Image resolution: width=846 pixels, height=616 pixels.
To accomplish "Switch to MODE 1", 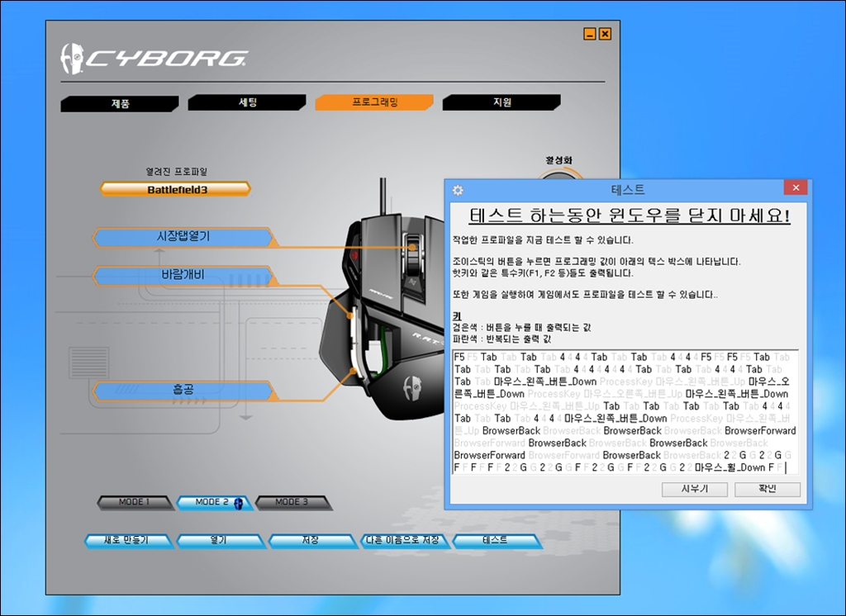I will 135,502.
